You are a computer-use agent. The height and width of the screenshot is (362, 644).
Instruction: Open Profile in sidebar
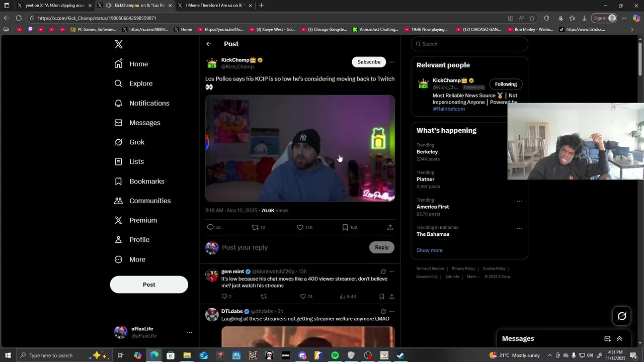click(132, 240)
